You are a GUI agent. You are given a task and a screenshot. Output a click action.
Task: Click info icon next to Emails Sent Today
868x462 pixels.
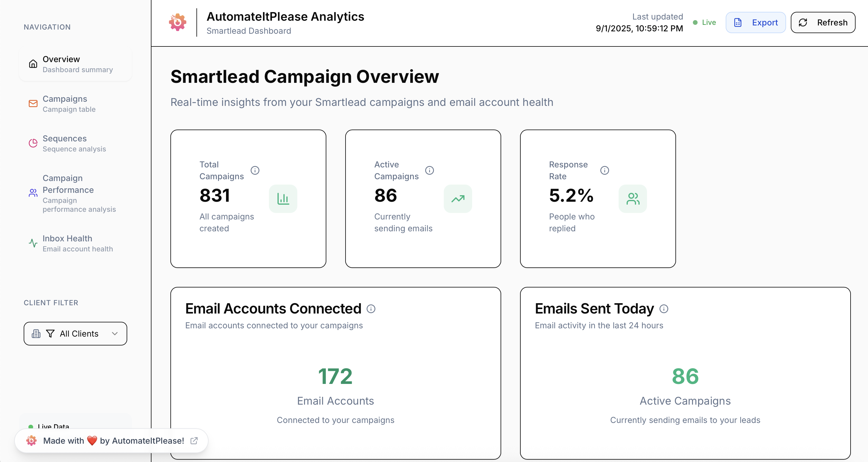point(664,309)
